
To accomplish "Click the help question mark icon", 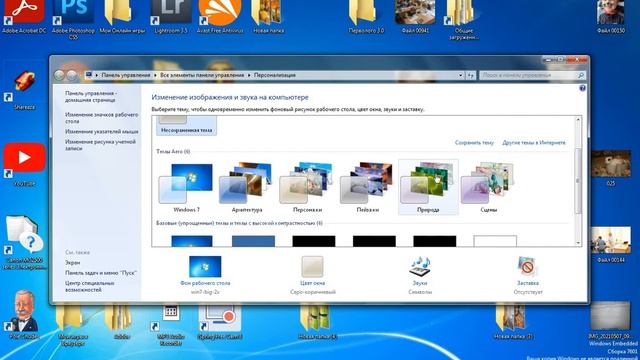I will tap(582, 88).
